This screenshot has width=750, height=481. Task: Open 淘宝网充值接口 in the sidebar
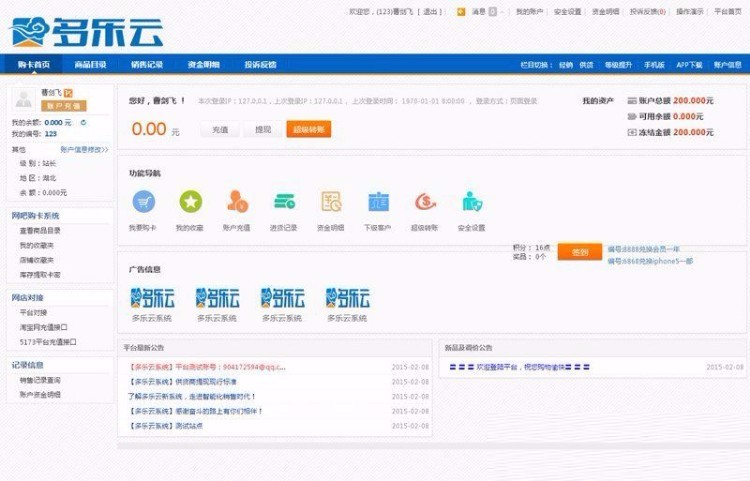click(x=44, y=328)
